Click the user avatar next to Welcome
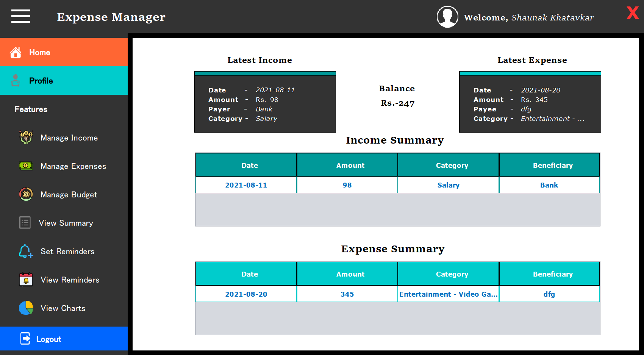Viewport: 644px width, 355px height. point(447,16)
